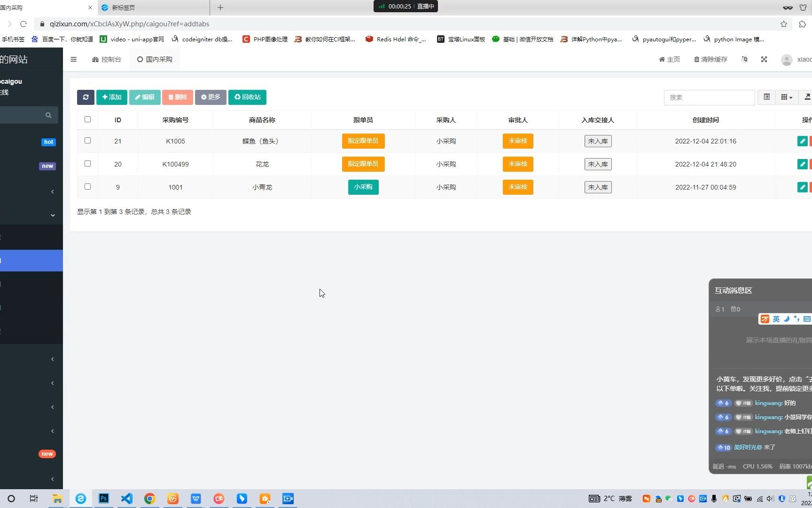Screen dimensions: 812x508
Task: Click the detail view icon next to search
Action: click(767, 97)
